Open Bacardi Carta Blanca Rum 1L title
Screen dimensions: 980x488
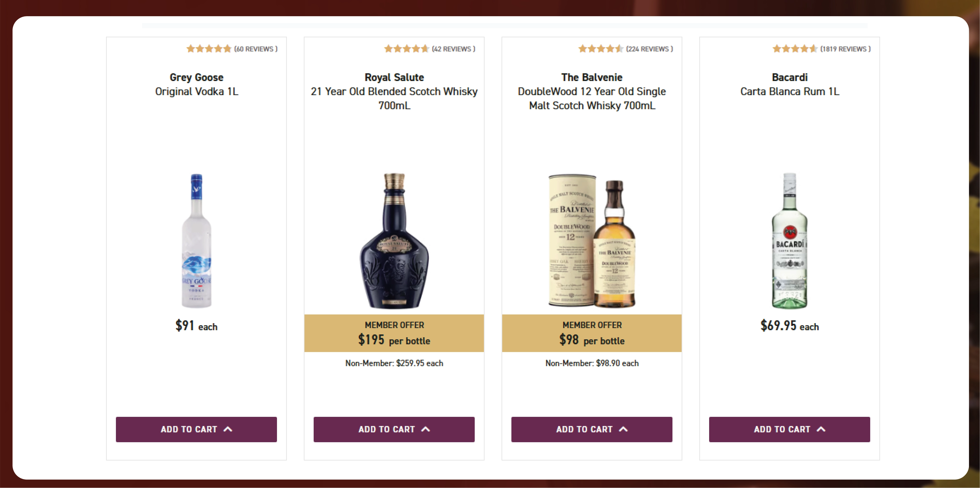click(x=789, y=84)
